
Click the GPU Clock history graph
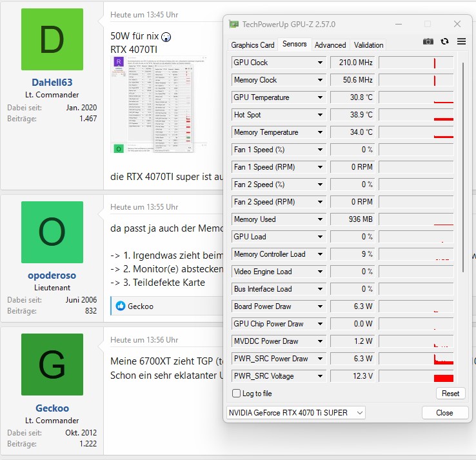pos(416,63)
